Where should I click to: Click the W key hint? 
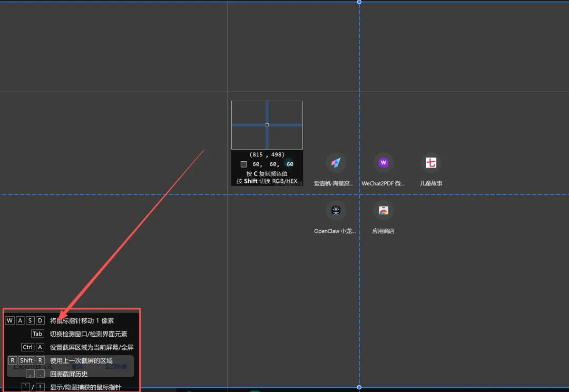tap(10, 320)
